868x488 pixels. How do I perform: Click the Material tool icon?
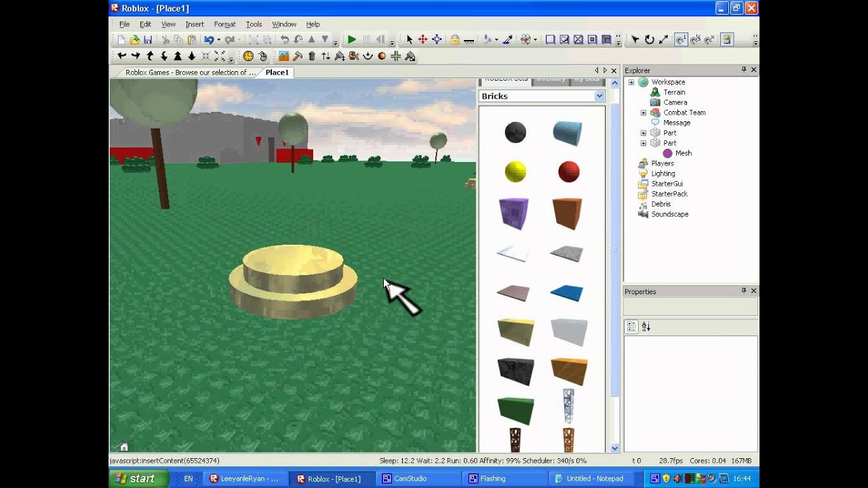click(x=525, y=40)
